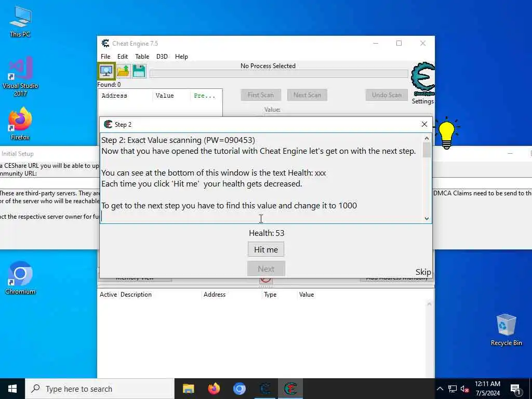Click the Active column in address table
Image resolution: width=532 pixels, height=399 pixels.
(x=108, y=295)
